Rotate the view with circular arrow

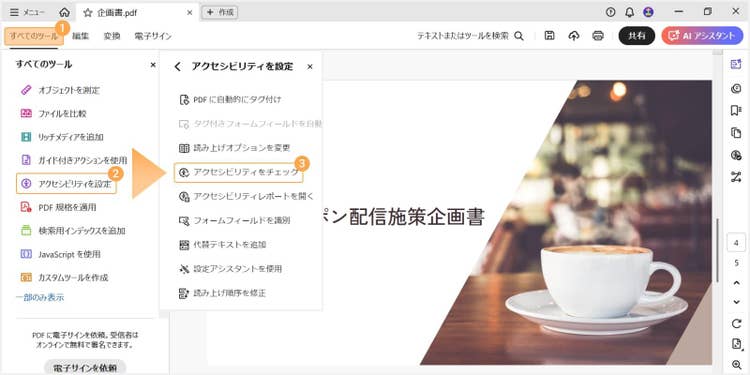[736, 324]
